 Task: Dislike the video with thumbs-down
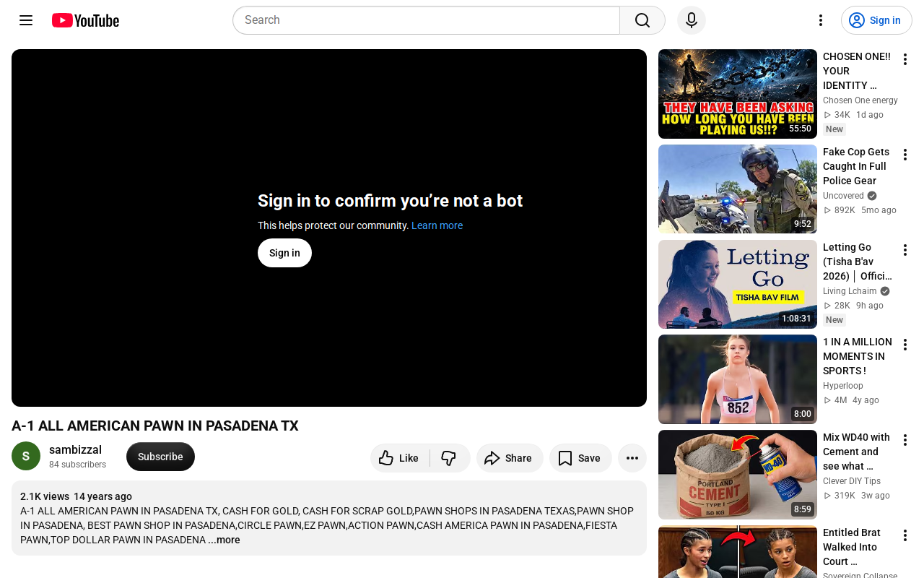click(x=450, y=458)
